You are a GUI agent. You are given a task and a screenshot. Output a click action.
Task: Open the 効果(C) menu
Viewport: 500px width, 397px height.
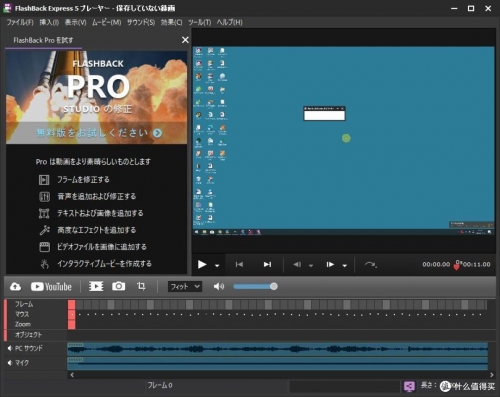[171, 22]
